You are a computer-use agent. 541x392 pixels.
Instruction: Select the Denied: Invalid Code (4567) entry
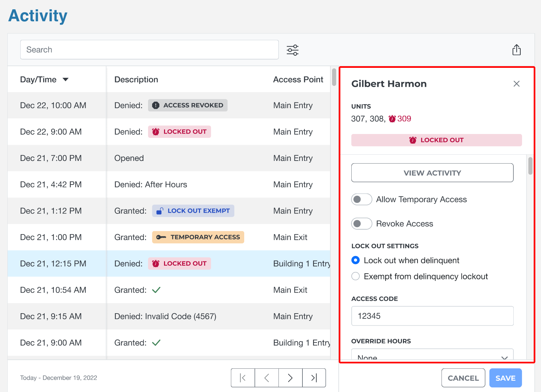tap(165, 316)
